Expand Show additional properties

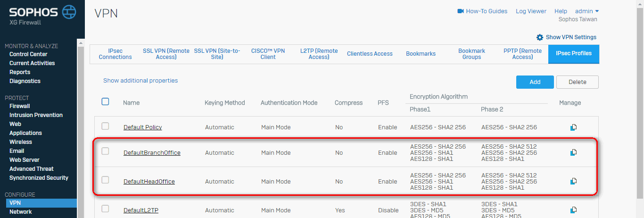(140, 81)
